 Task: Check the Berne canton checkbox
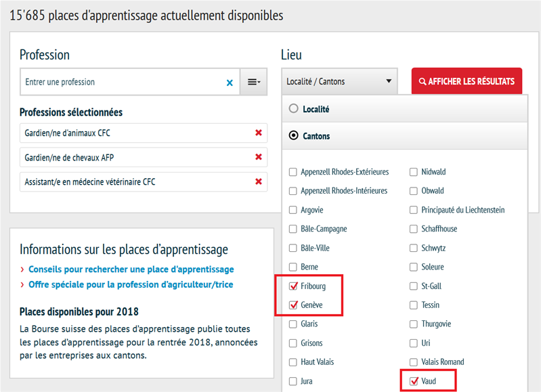pos(293,267)
